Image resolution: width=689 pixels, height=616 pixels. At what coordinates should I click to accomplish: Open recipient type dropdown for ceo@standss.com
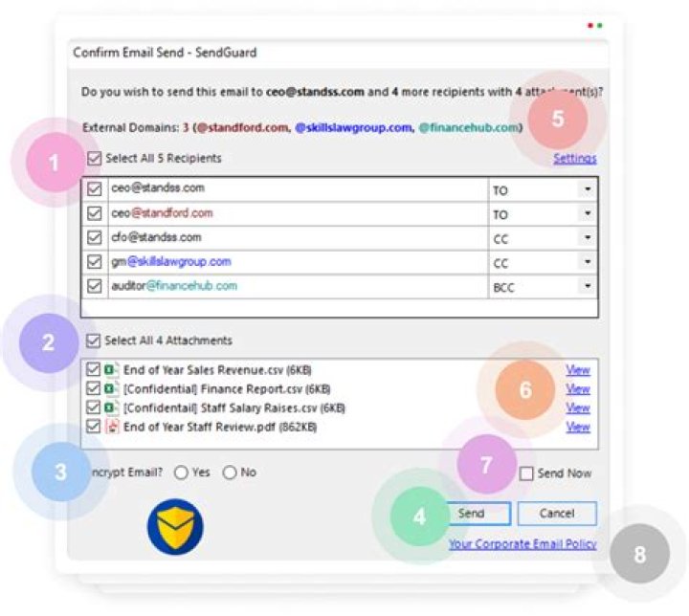click(x=586, y=190)
